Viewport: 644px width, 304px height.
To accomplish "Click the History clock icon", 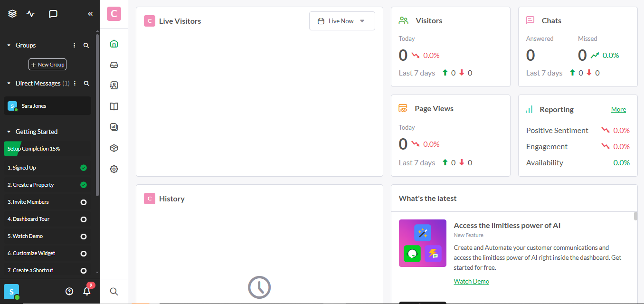I will click(x=259, y=287).
